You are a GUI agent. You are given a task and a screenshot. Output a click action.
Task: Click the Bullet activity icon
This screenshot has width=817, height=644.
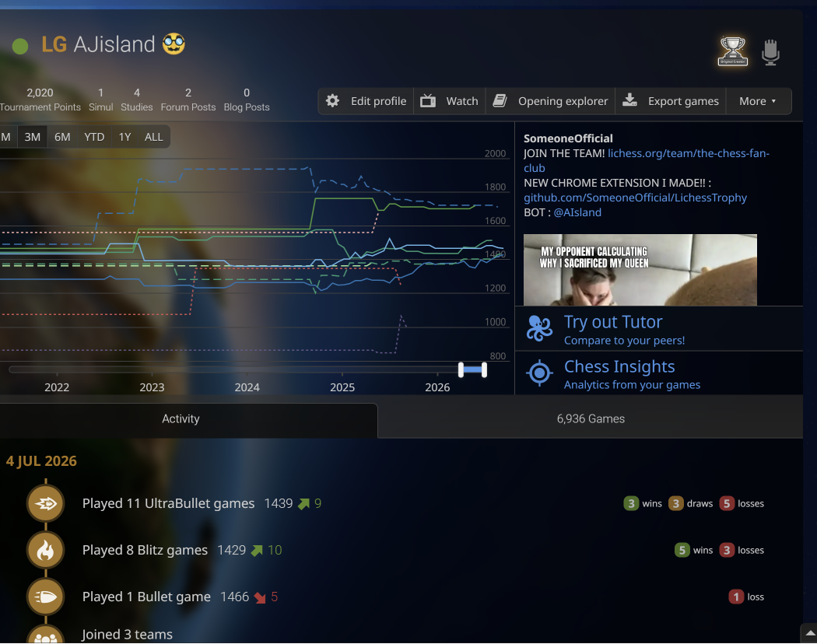point(46,597)
